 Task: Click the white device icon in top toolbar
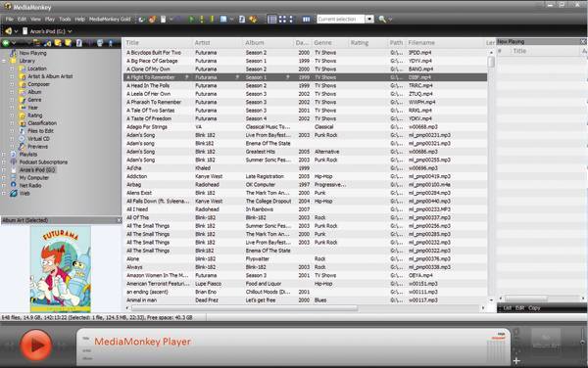(163, 20)
